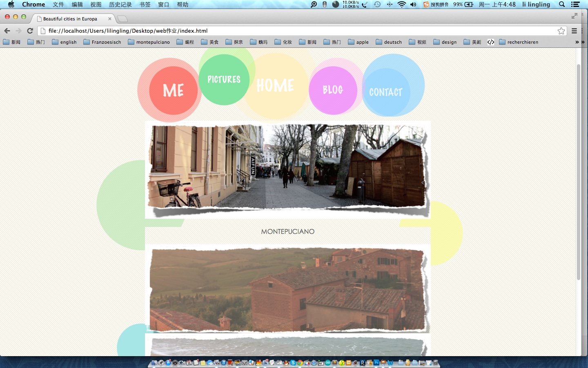Screen dimensions: 588x368
Task: Open the Wi-Fi status menu
Action: coord(401,4)
